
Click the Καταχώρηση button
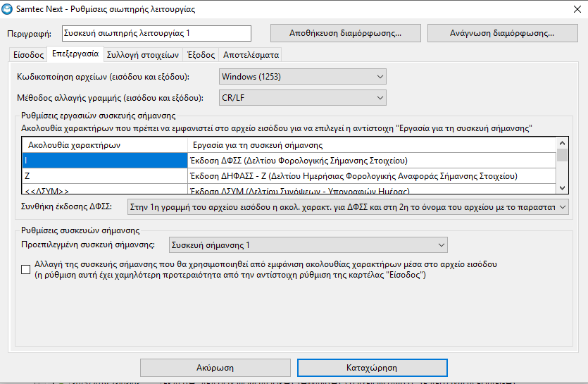pos(372,368)
